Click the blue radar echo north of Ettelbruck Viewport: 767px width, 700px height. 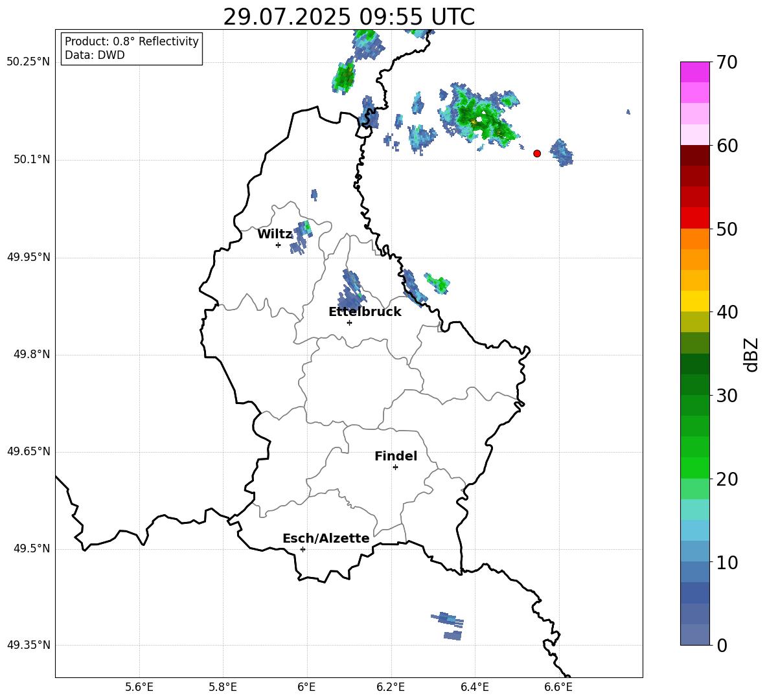(351, 289)
